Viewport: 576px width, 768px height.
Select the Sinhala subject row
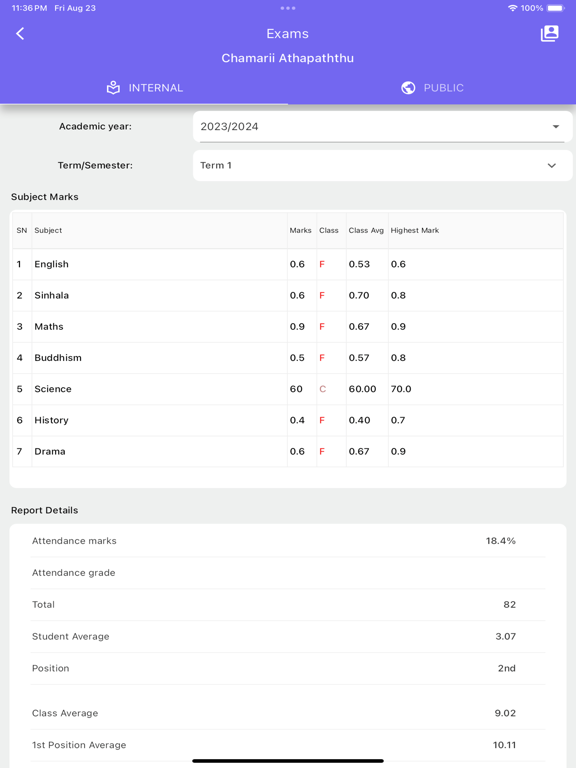click(x=288, y=295)
